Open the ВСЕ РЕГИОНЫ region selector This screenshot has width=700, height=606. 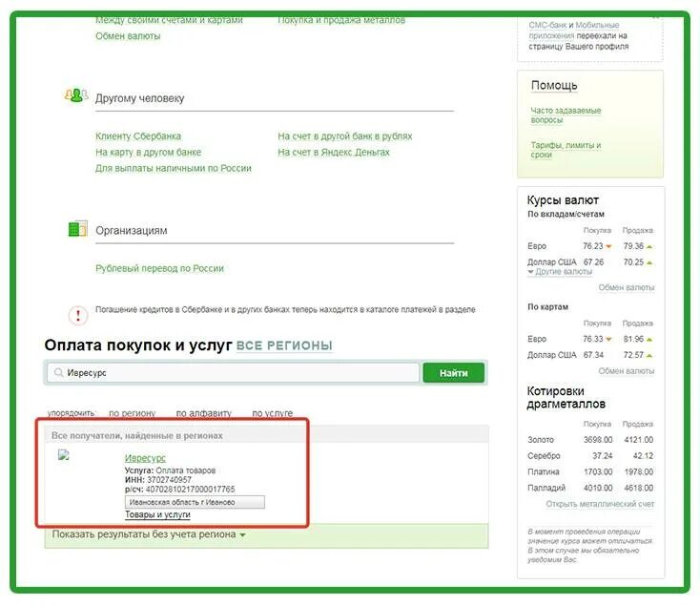tap(284, 345)
